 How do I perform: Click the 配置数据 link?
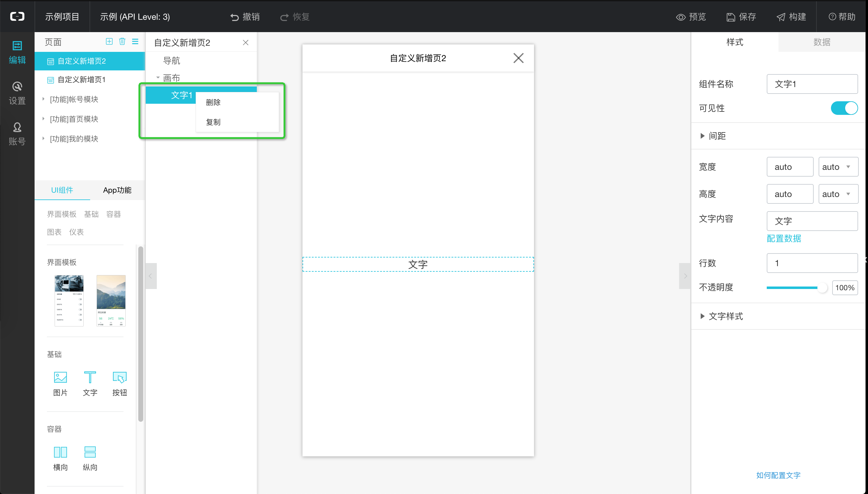point(784,239)
